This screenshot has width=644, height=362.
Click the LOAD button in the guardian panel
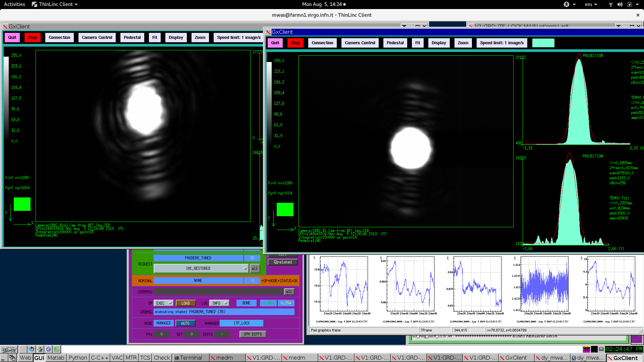click(x=186, y=303)
